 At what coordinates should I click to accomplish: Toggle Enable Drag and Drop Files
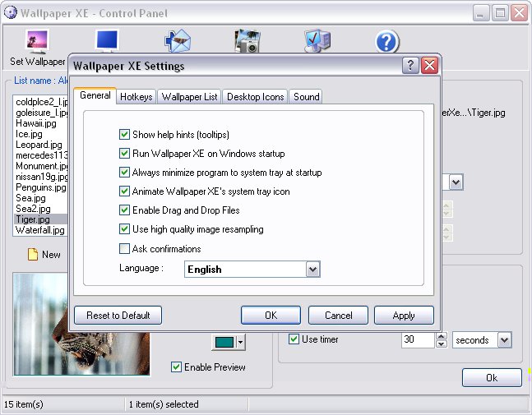[124, 210]
